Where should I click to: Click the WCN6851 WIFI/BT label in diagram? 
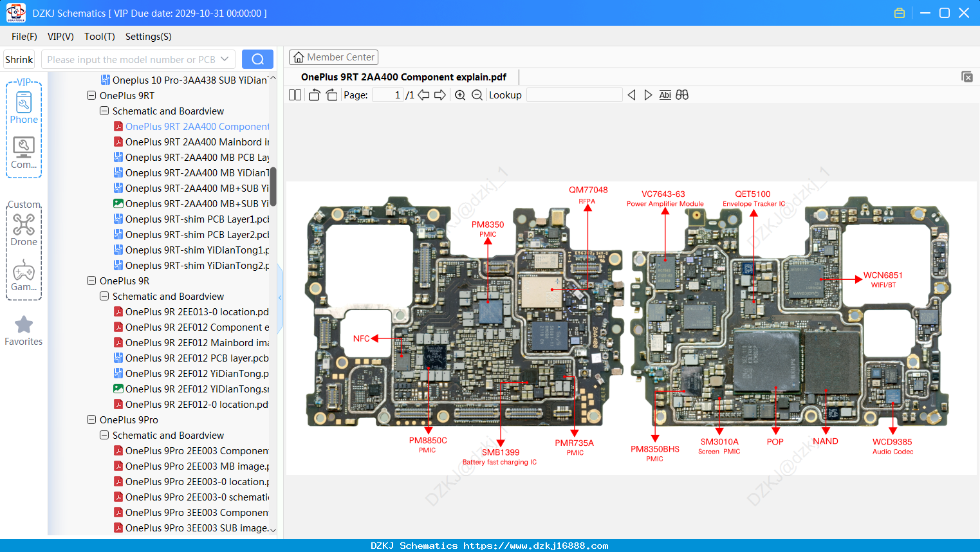pyautogui.click(x=883, y=279)
